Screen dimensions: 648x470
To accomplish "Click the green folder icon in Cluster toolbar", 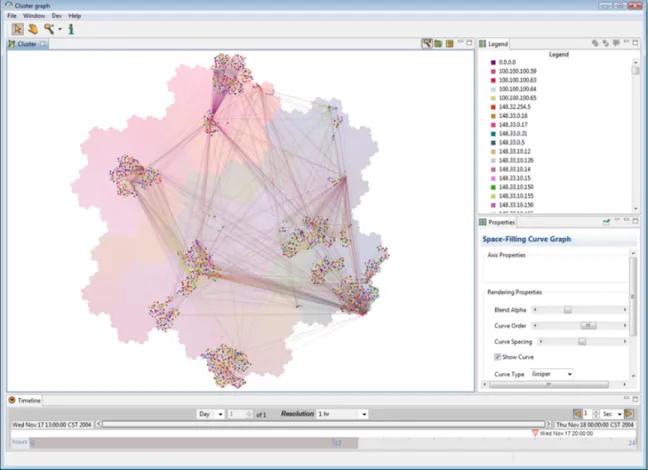I will tap(438, 43).
